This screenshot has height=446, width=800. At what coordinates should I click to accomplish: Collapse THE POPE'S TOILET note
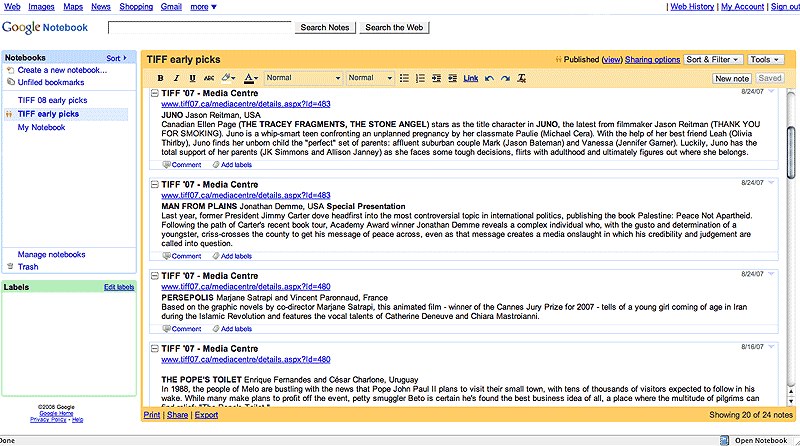(x=154, y=349)
